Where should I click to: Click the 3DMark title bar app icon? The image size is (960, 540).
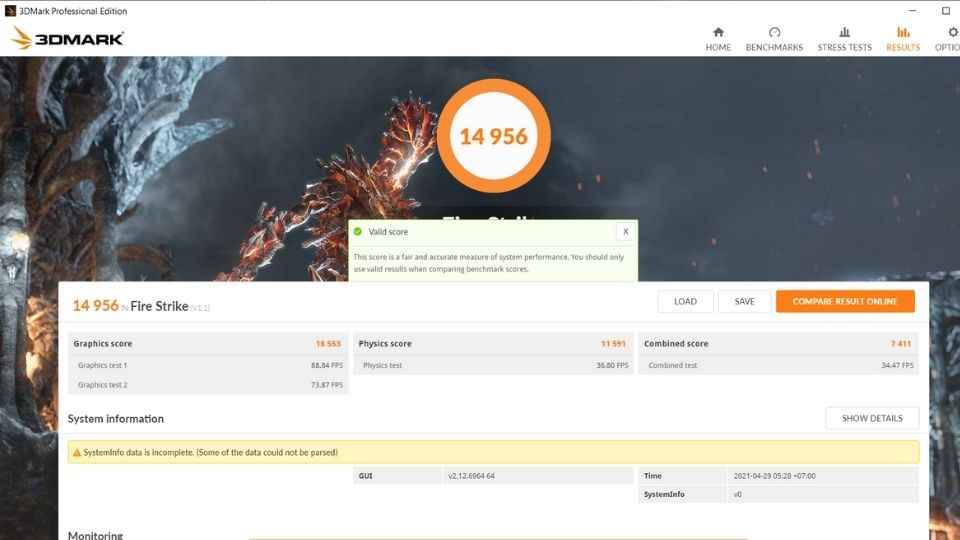pyautogui.click(x=10, y=10)
